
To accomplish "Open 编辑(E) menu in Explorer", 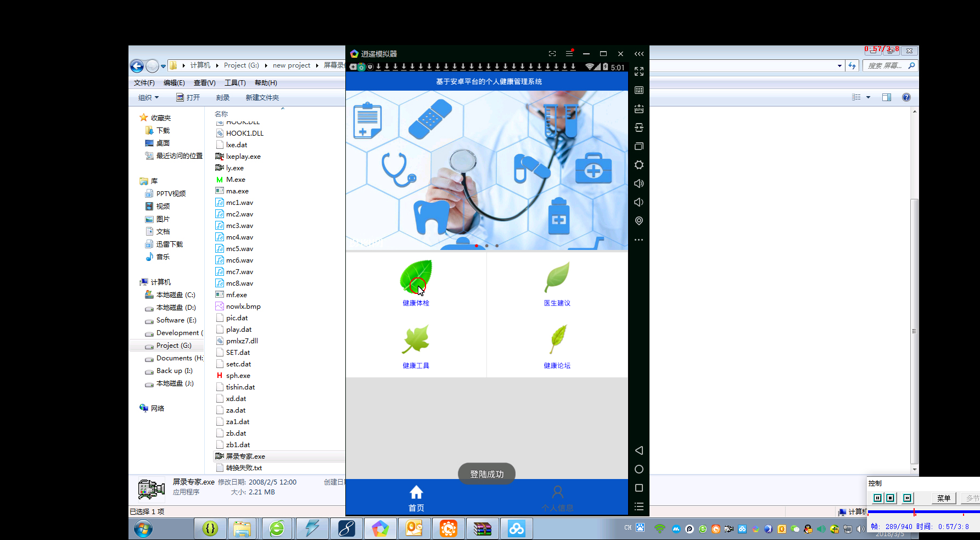I will (x=174, y=83).
